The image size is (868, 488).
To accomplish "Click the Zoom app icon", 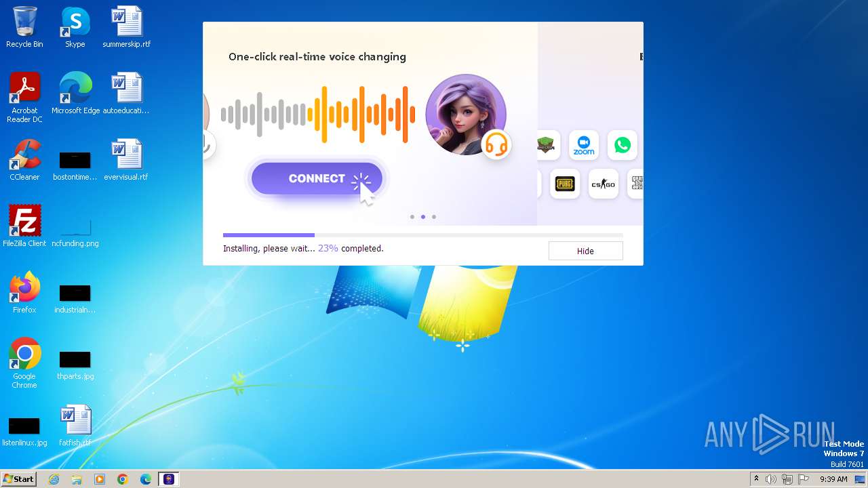I will click(x=584, y=145).
